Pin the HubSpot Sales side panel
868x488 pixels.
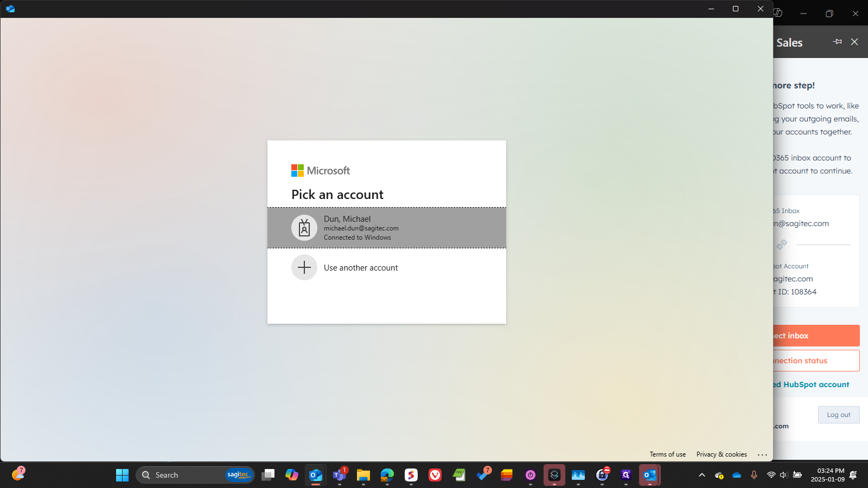tap(837, 42)
